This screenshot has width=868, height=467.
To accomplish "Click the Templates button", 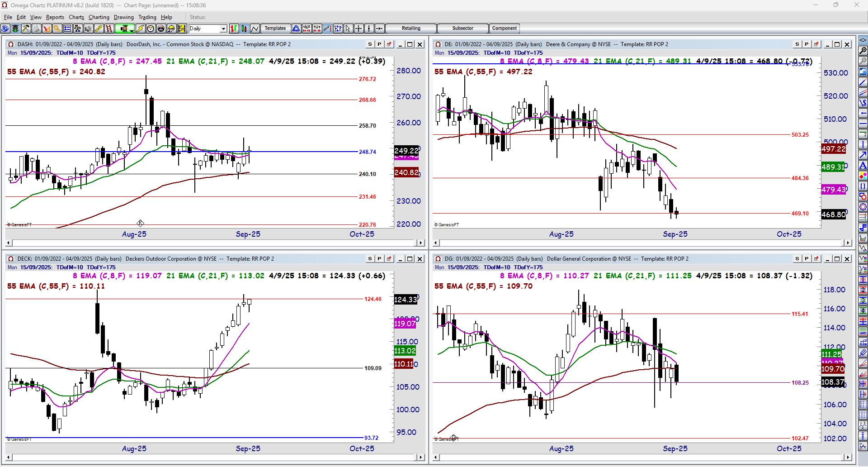I will 275,29.
